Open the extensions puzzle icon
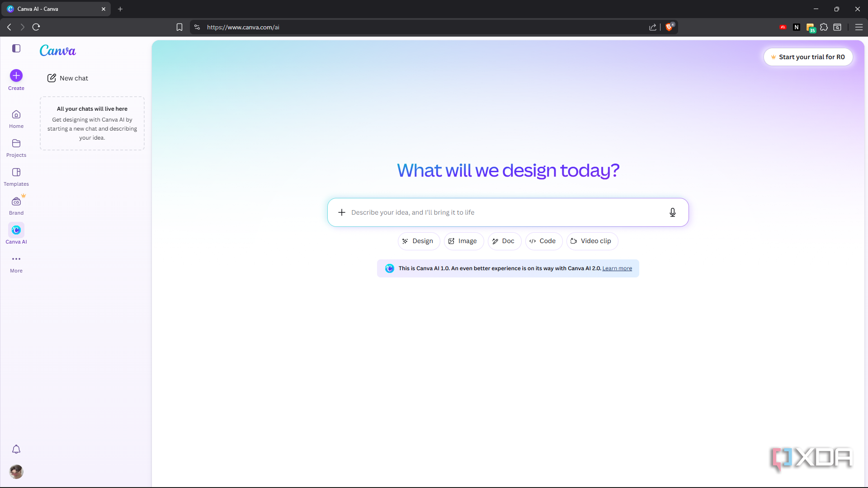Viewport: 868px width, 488px height. point(824,27)
